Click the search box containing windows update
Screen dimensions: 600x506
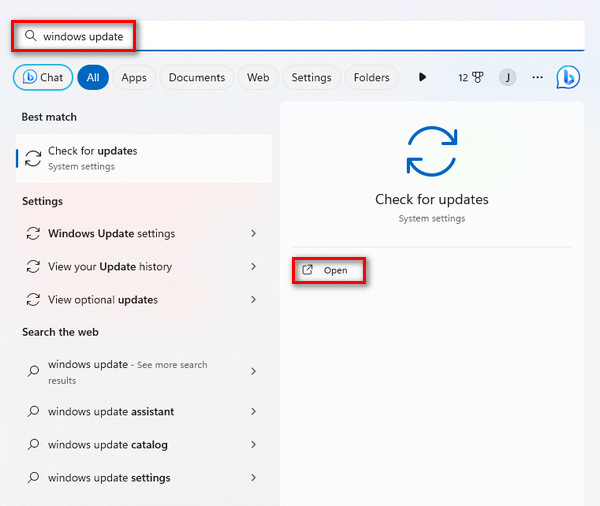300,36
